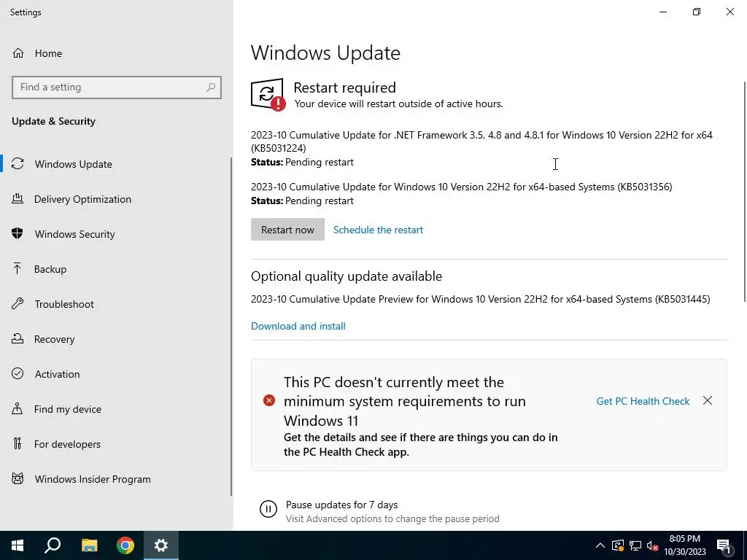
Task: Open taskbar Search magnifier
Action: point(53,545)
